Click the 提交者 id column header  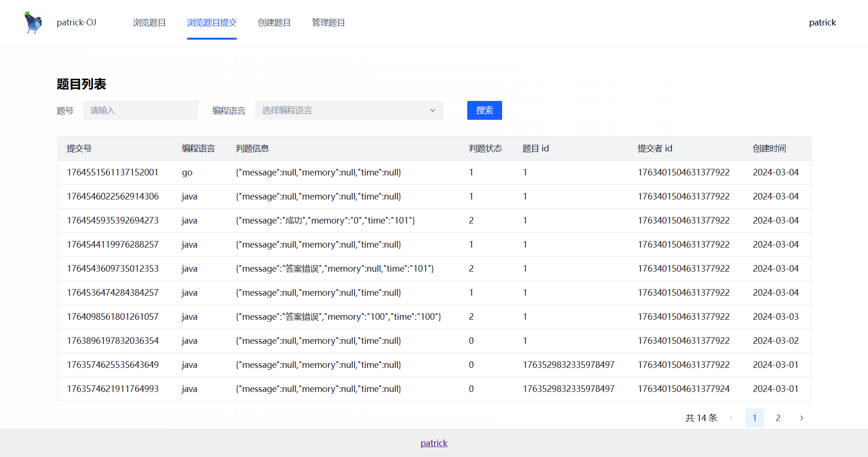655,149
